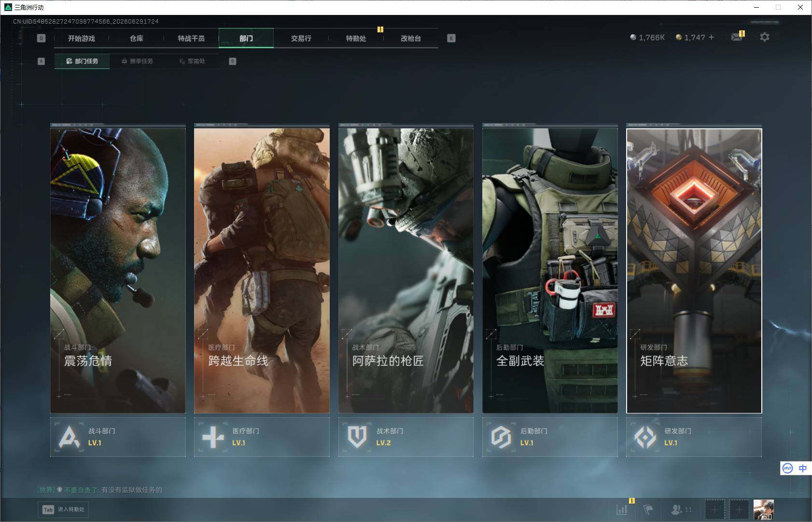Open the flag icon in bottom bar
812x522 pixels.
click(x=648, y=509)
